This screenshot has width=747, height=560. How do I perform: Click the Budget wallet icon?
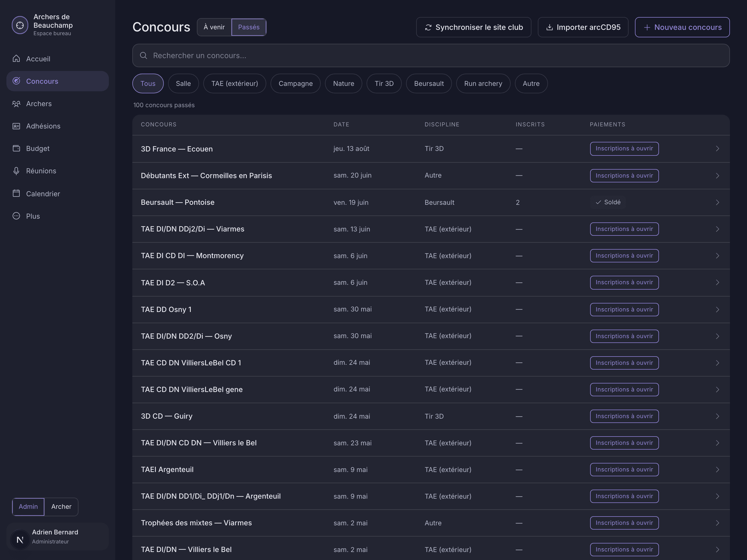(16, 149)
